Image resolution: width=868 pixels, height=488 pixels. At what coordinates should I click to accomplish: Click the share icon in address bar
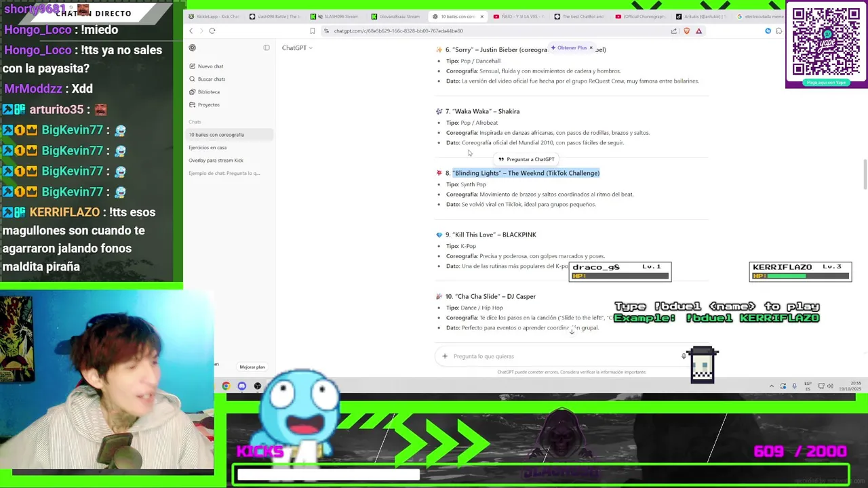(x=673, y=30)
